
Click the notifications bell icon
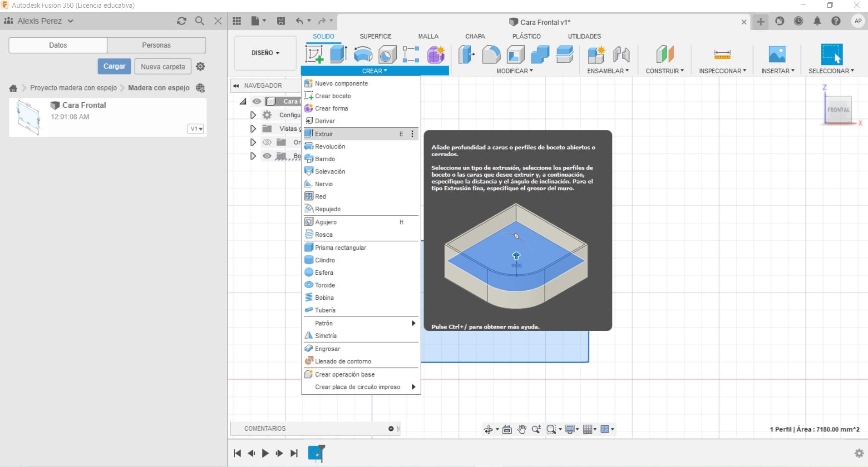click(817, 21)
